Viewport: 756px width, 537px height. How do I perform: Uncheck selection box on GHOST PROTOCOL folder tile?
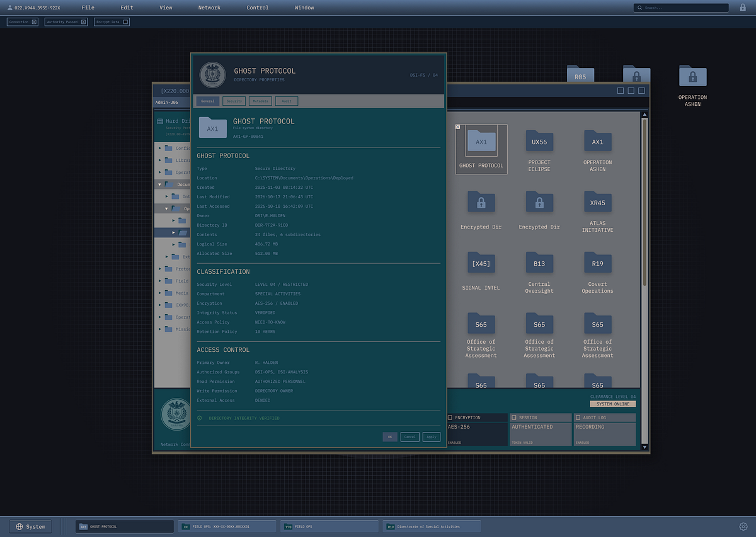[458, 127]
